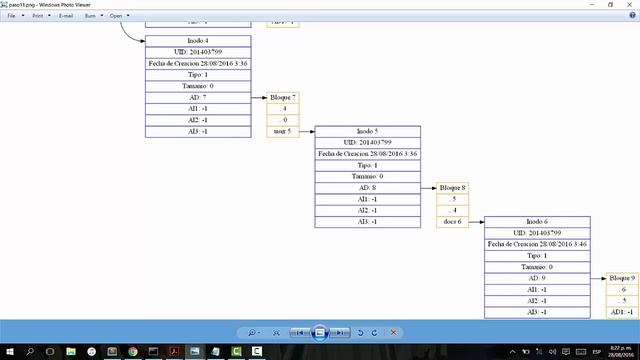Click the 'AD: 9' cell
640x360 pixels.
click(537, 278)
